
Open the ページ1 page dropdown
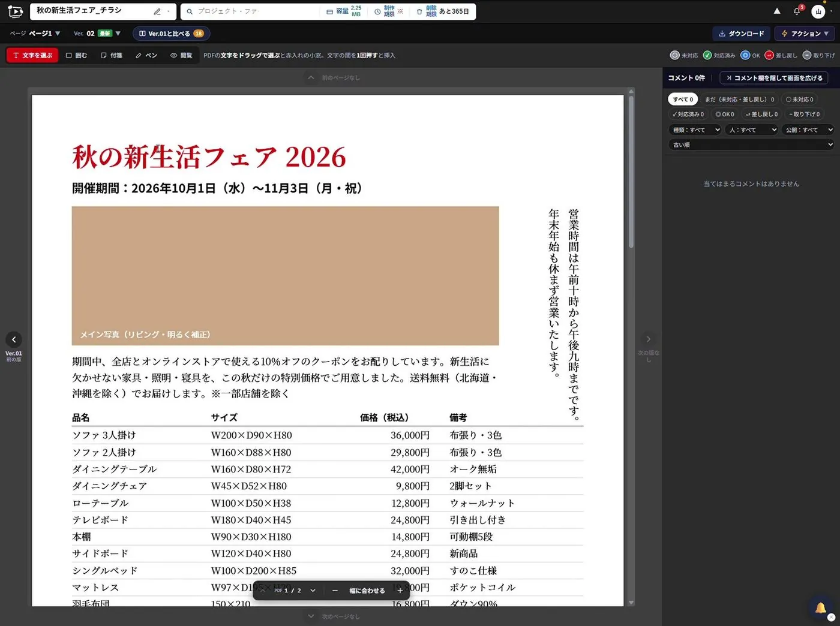click(x=35, y=34)
